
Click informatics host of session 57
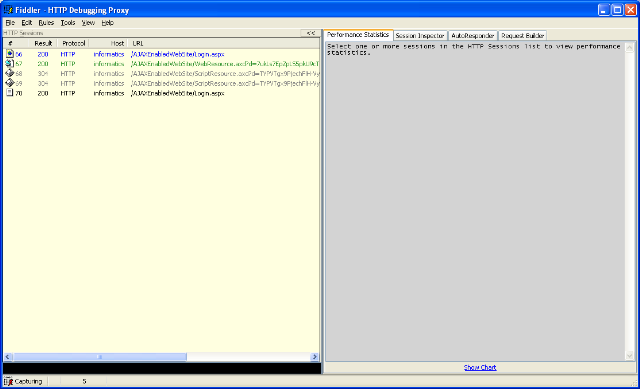[x=109, y=64]
